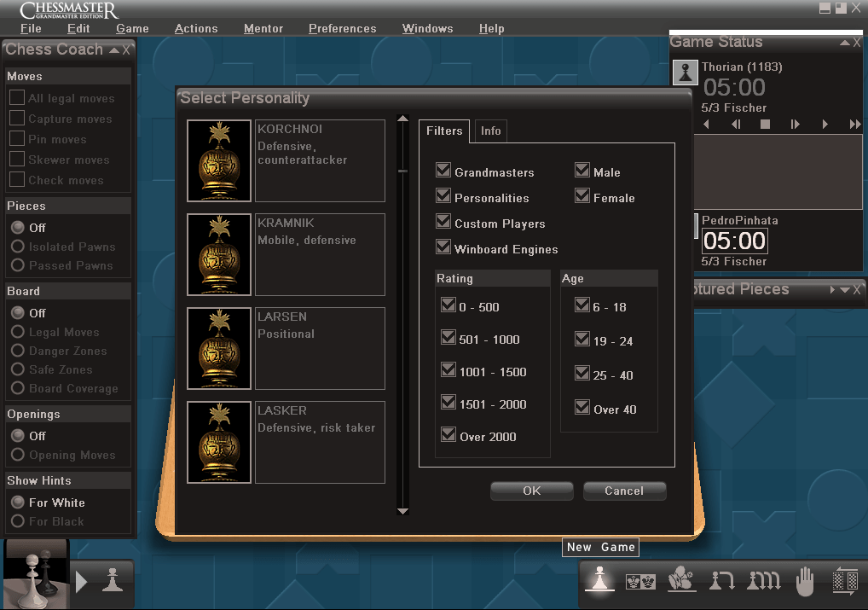Stop playback in Game Status
Image resolution: width=868 pixels, height=610 pixels.
coord(765,124)
